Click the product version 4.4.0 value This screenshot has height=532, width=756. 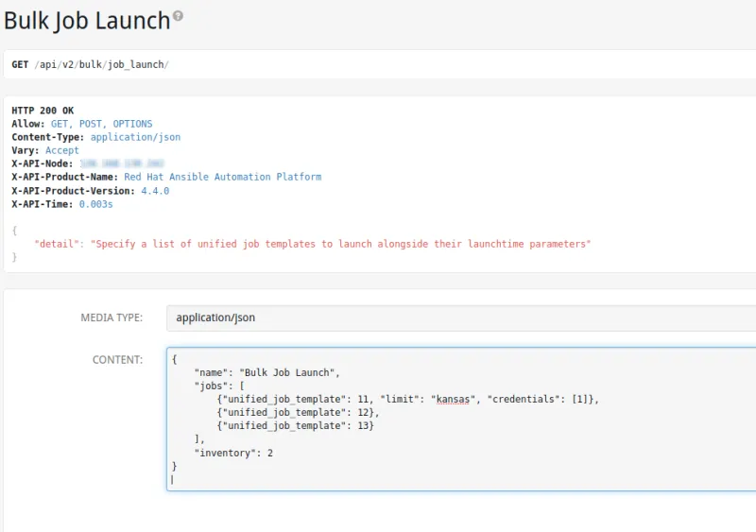[x=155, y=190]
